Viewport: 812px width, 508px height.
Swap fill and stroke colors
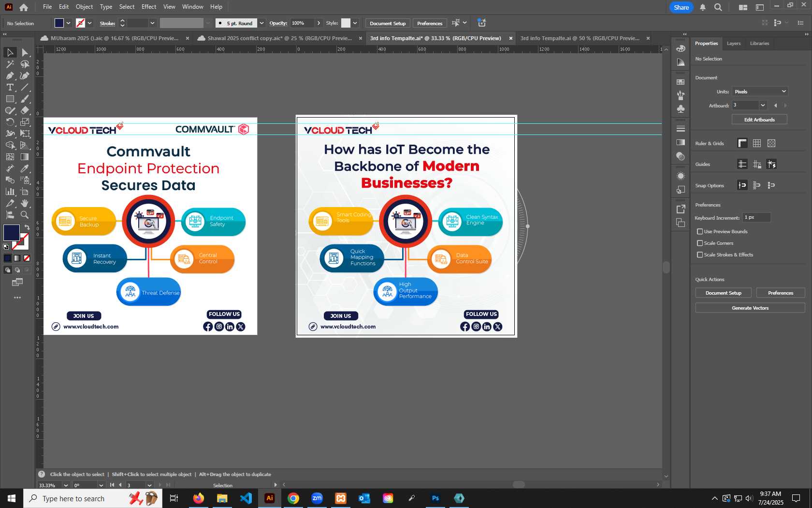[x=27, y=227]
